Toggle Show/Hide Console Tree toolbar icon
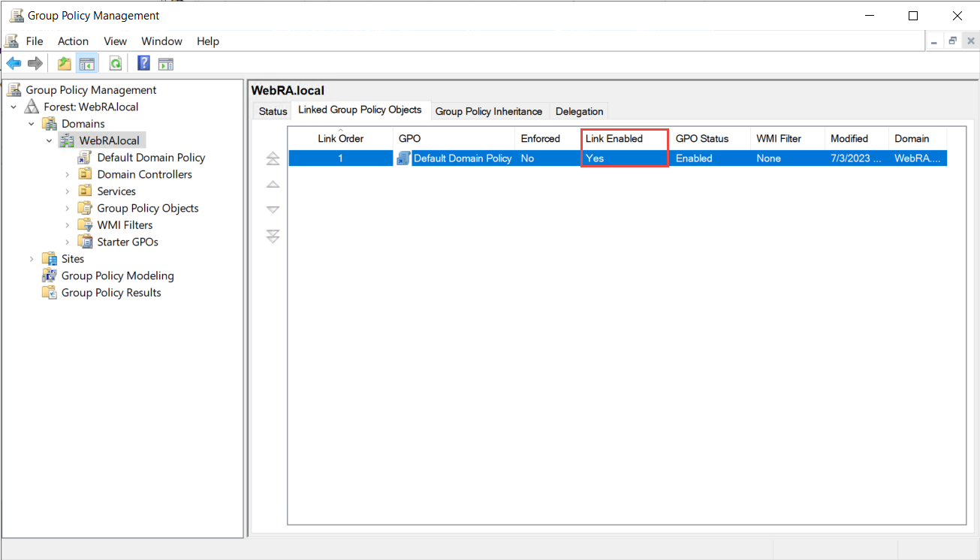The height and width of the screenshot is (560, 980). [87, 64]
